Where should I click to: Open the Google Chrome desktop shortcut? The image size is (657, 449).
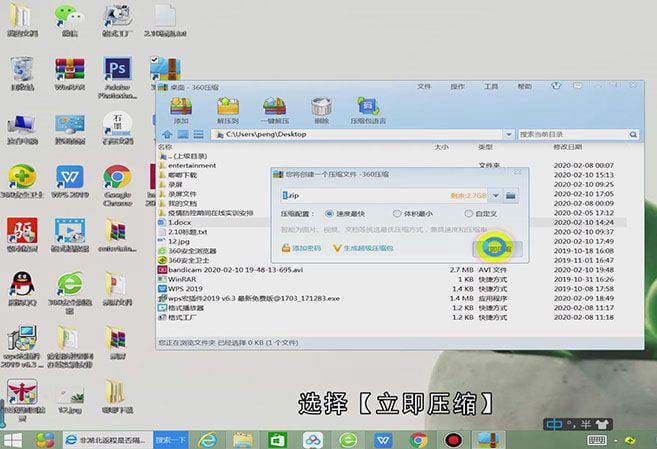tap(118, 186)
